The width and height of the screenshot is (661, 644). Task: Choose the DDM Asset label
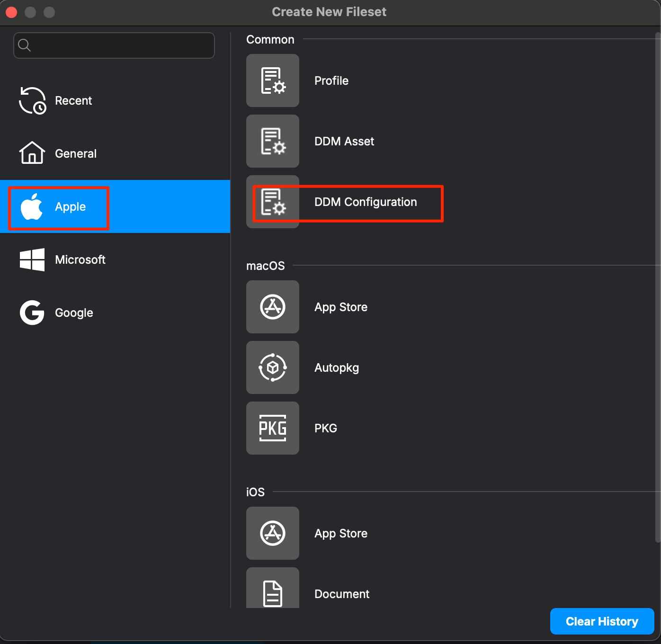pos(344,141)
